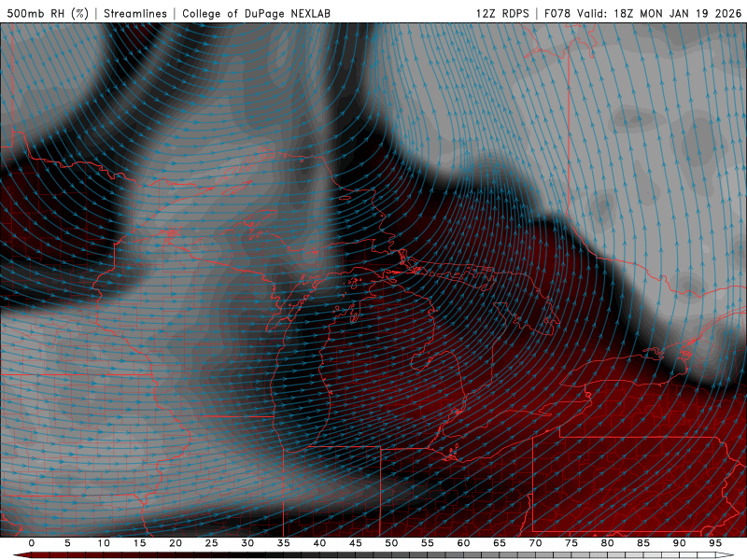Viewport: 747px width, 560px height.
Task: Click the '500mb RH (%)' title text
Action: click(48, 13)
